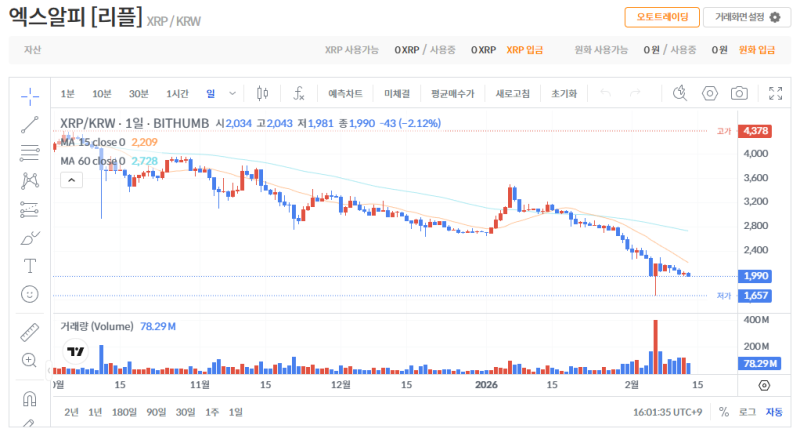
Task: Redo the chart action
Action: coord(635,93)
